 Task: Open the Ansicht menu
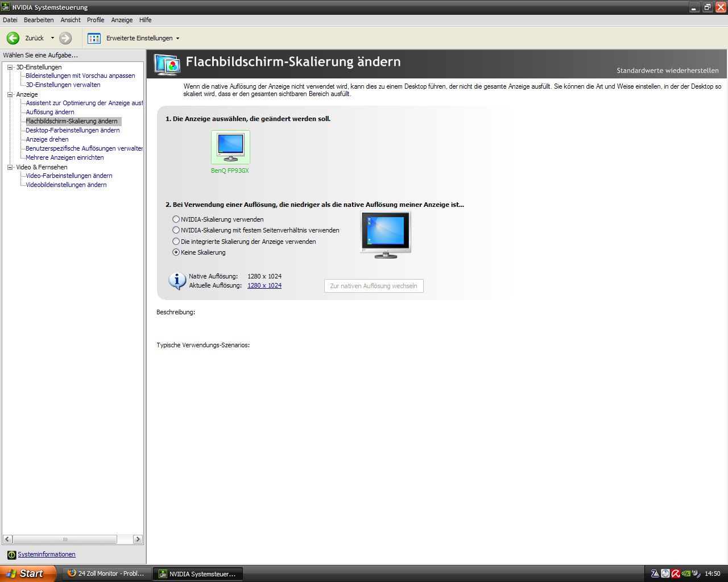[71, 20]
